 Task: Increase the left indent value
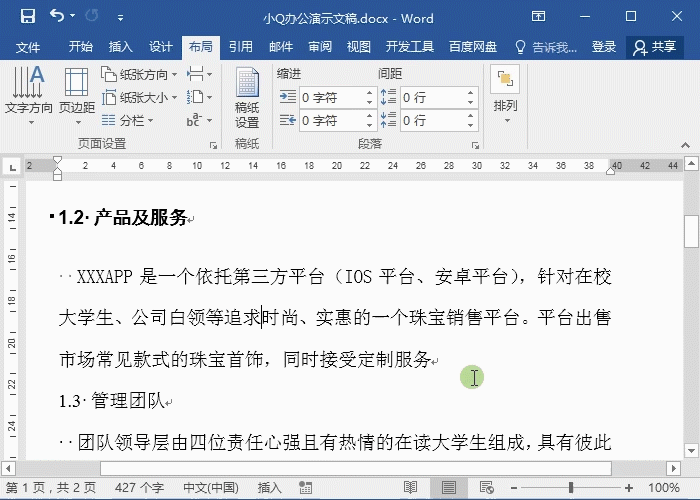[369, 93]
